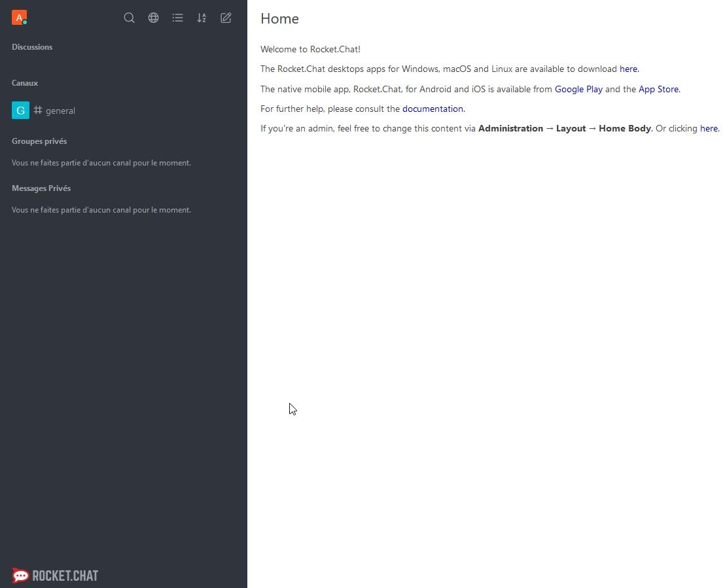Open the App Store link
The height and width of the screenshot is (588, 725).
pyautogui.click(x=658, y=90)
